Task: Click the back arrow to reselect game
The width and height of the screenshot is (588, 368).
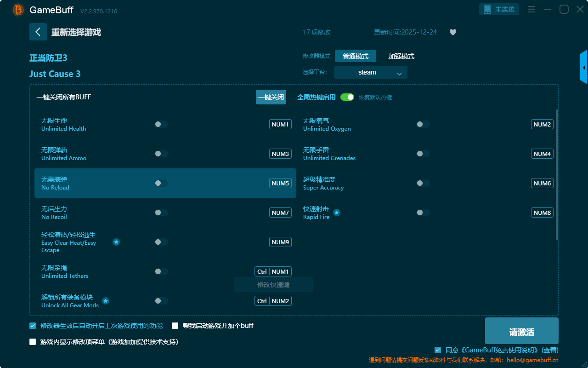Action: (x=38, y=32)
